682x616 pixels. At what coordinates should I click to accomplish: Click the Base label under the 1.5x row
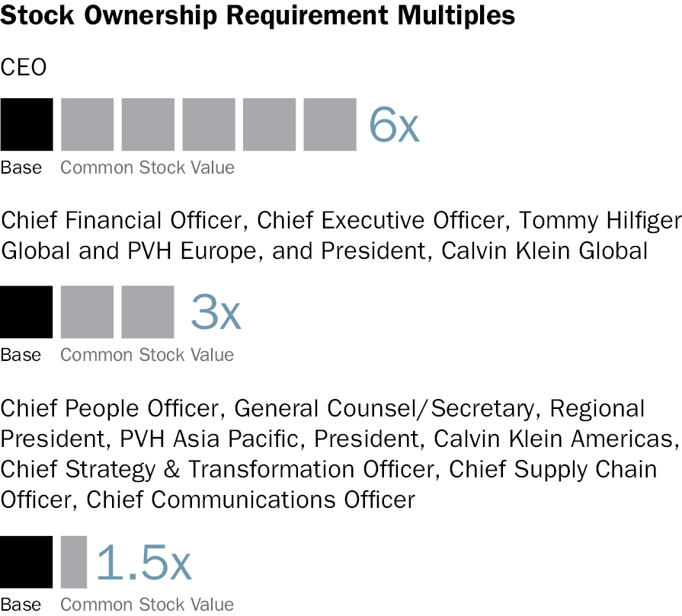coord(21,605)
